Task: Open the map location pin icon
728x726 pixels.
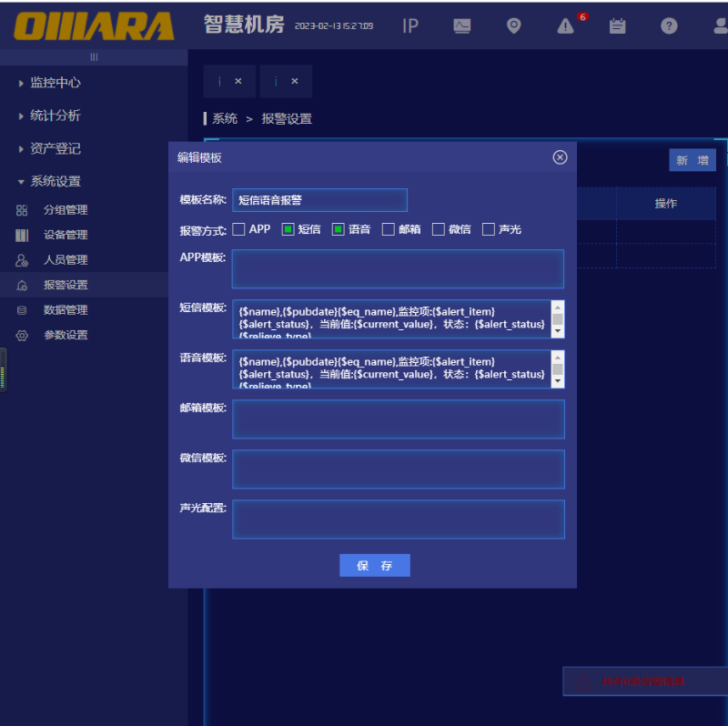Action: 514,26
